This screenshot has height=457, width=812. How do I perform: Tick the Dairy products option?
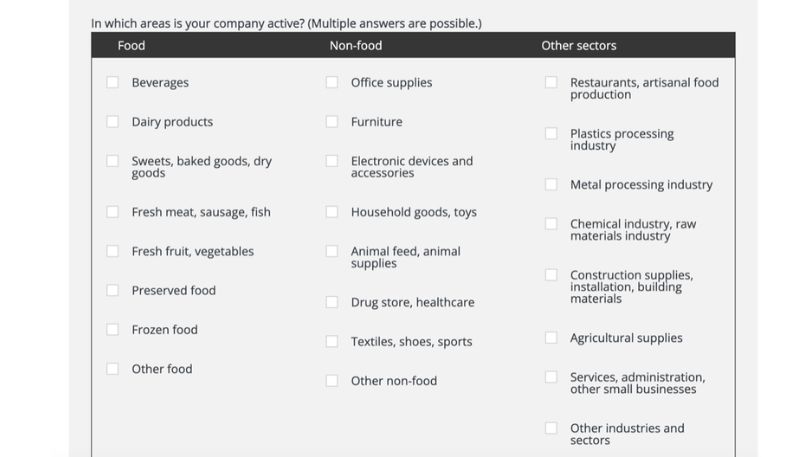pyautogui.click(x=113, y=121)
